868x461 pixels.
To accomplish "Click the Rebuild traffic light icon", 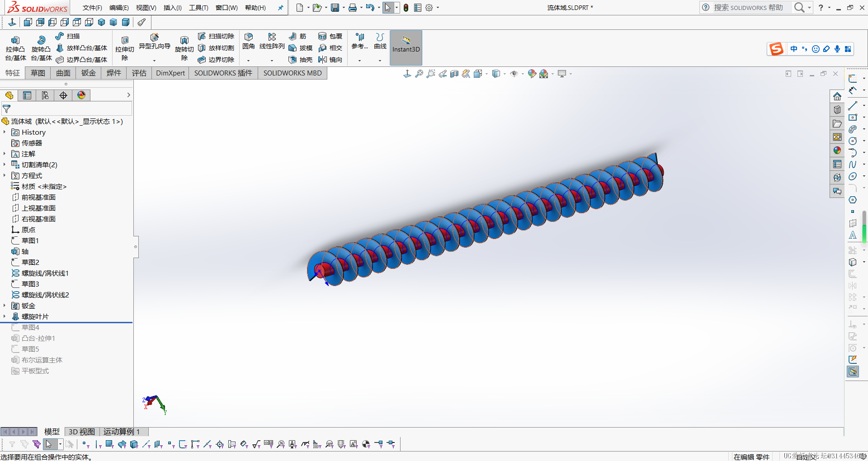I will [406, 8].
